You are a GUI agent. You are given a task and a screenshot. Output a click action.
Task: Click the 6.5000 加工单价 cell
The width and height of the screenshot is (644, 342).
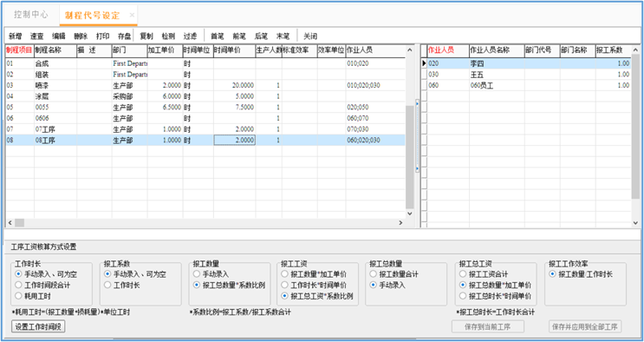(165, 108)
